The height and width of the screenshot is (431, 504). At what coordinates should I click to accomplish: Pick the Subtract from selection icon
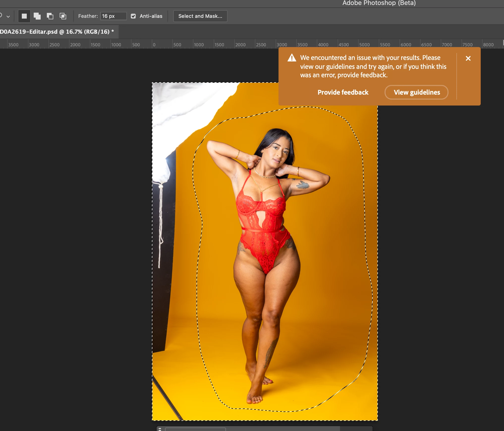pyautogui.click(x=50, y=16)
